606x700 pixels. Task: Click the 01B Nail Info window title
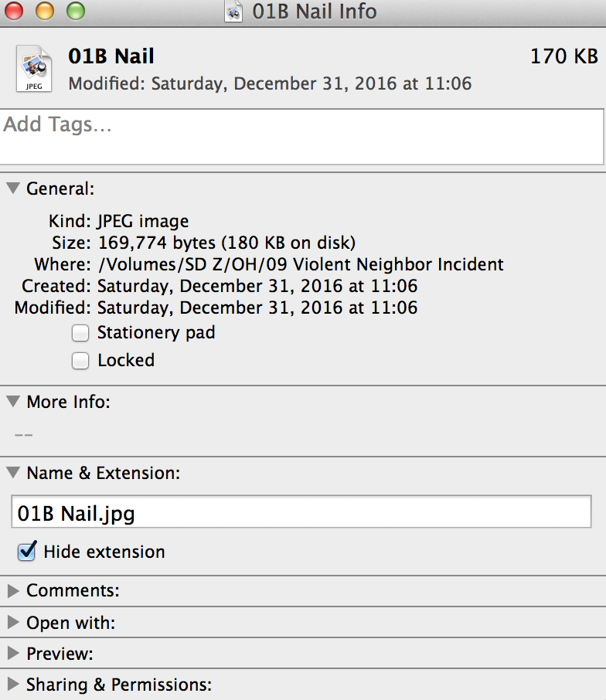point(315,12)
